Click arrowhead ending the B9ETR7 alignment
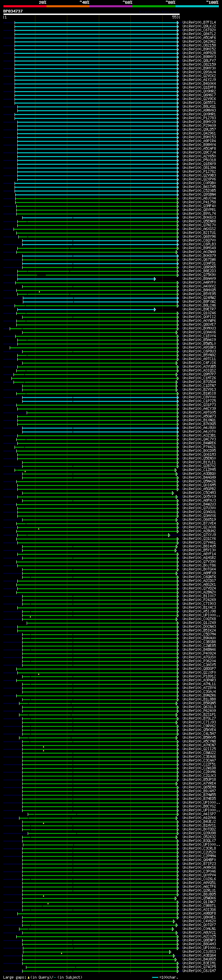222x980 pixels. [x=155, y=309]
